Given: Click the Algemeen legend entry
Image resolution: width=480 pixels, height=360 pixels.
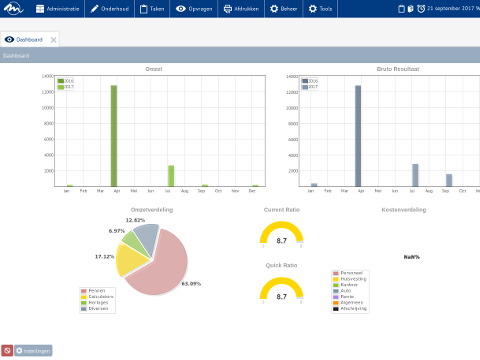Looking at the screenshot, I should point(348,303).
